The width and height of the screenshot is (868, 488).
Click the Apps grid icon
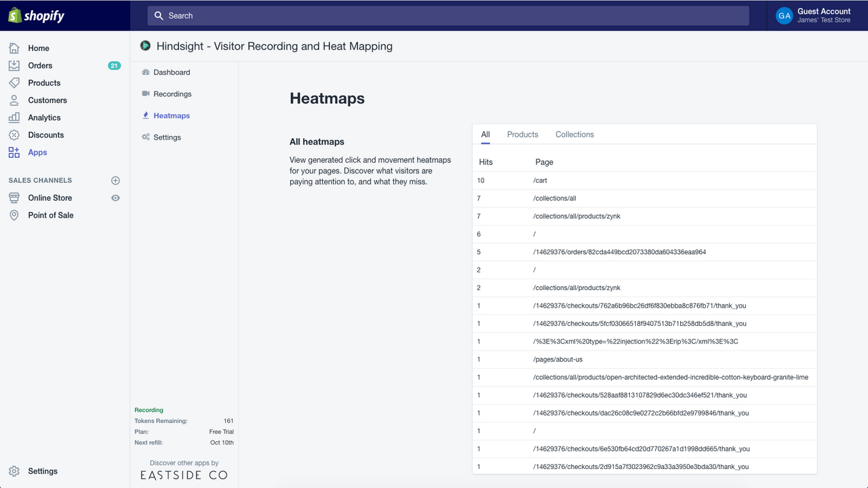coord(14,152)
